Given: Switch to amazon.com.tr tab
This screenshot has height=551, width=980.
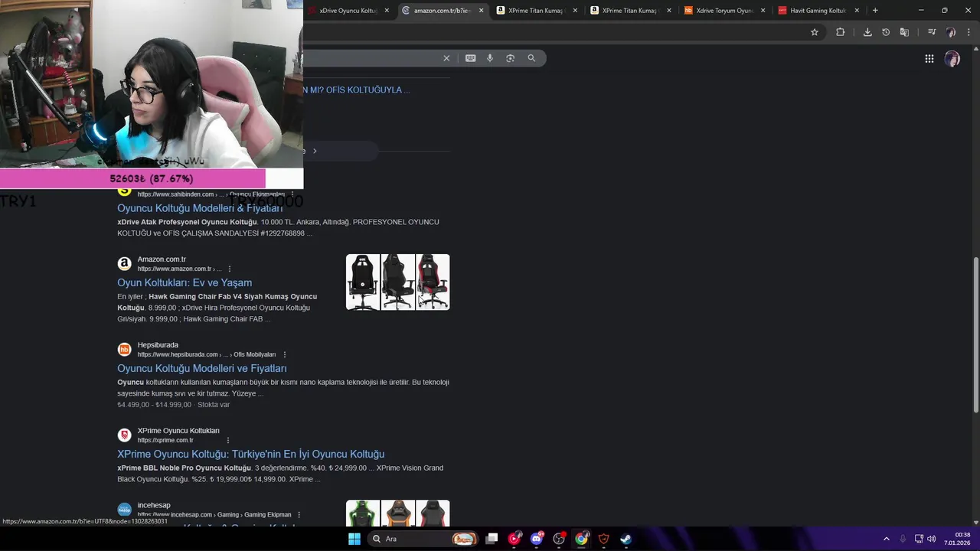Looking at the screenshot, I should pos(441,11).
